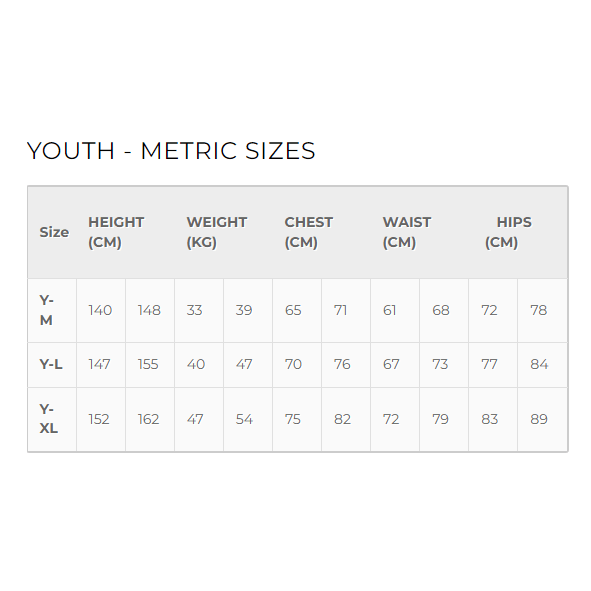Click the 68 waist cell for Y-M
591x591 pixels.
441,310
